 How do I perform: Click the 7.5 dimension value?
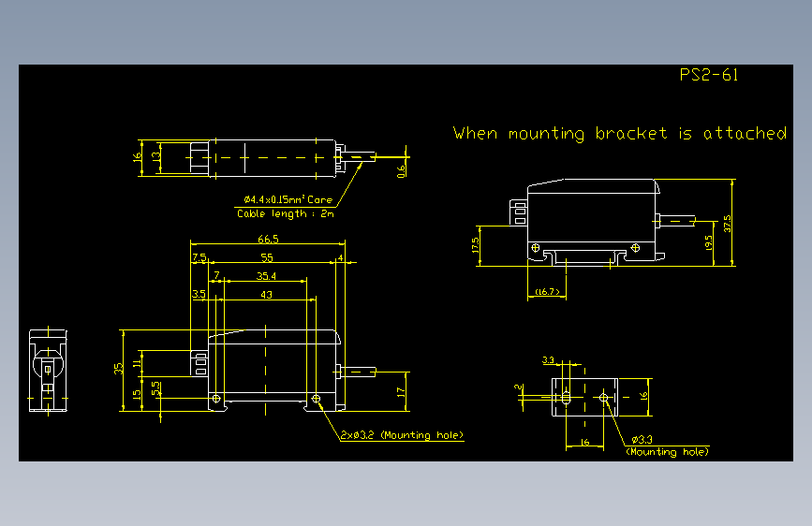pos(199,257)
